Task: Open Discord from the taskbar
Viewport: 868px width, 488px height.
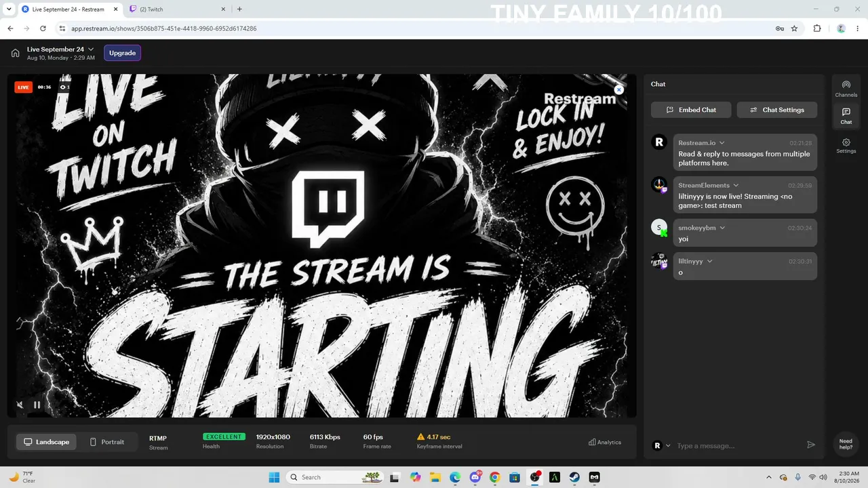Action: (x=475, y=477)
